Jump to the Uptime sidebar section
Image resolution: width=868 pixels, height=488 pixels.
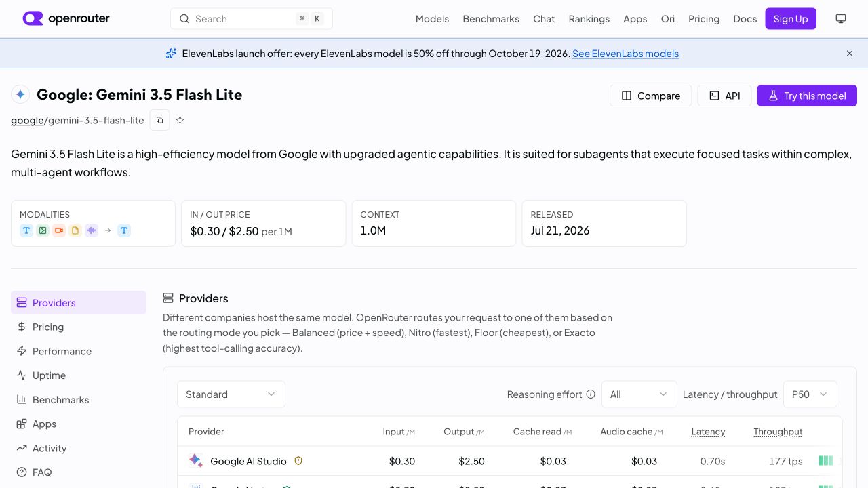point(79,375)
